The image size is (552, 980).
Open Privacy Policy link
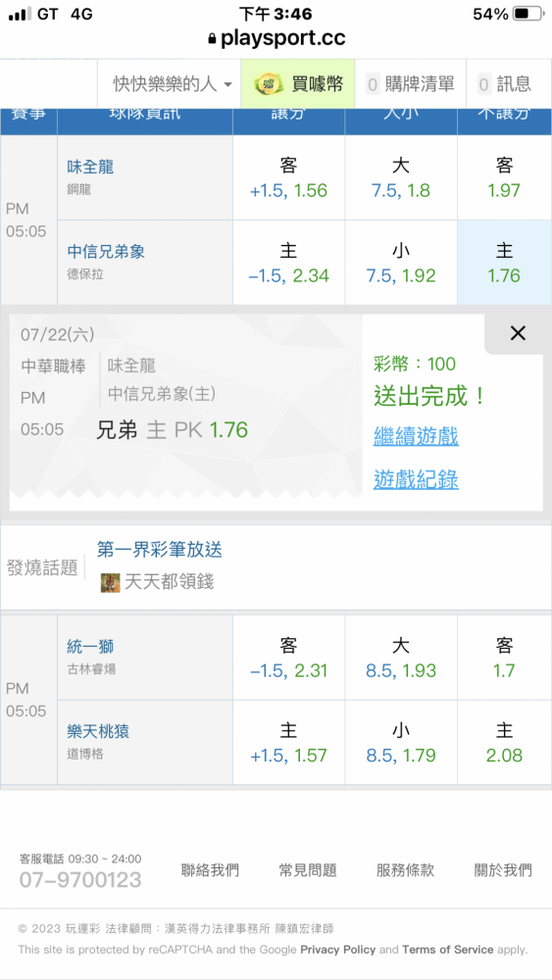point(338,950)
